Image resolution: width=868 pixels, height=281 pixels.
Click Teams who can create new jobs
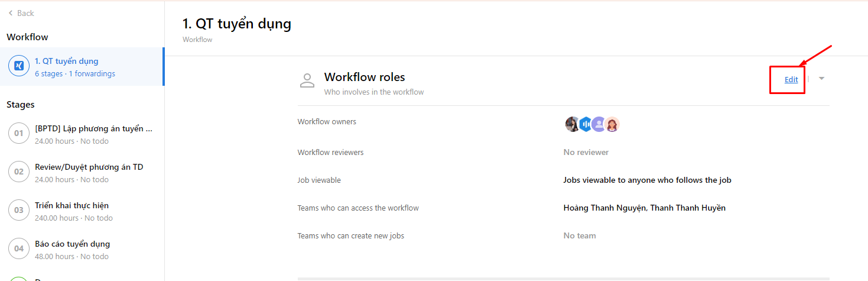[351, 236]
